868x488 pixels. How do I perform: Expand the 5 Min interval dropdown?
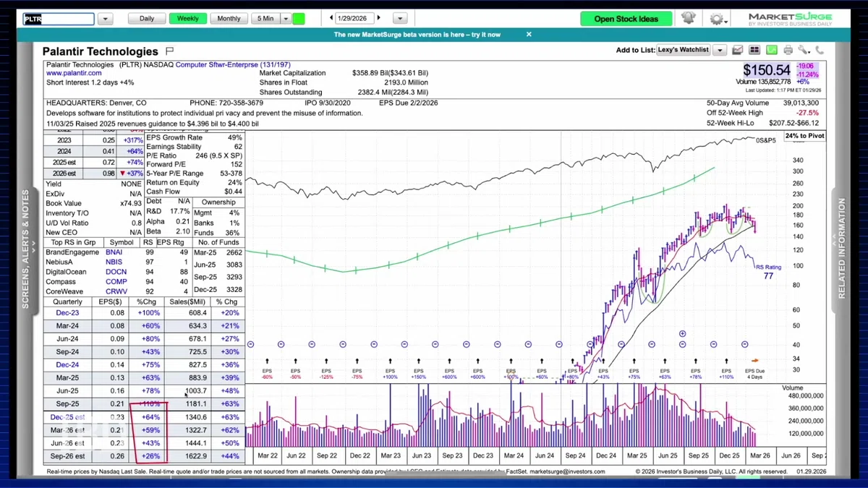[x=286, y=19]
